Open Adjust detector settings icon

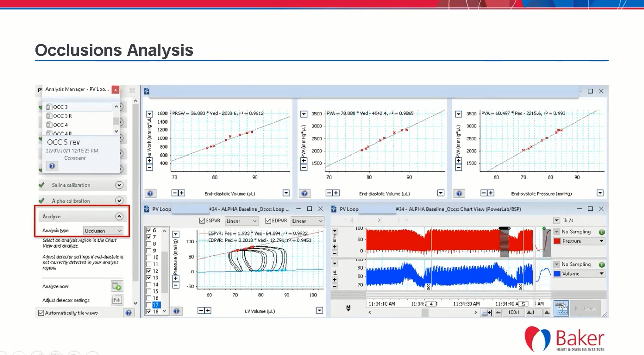117,300
